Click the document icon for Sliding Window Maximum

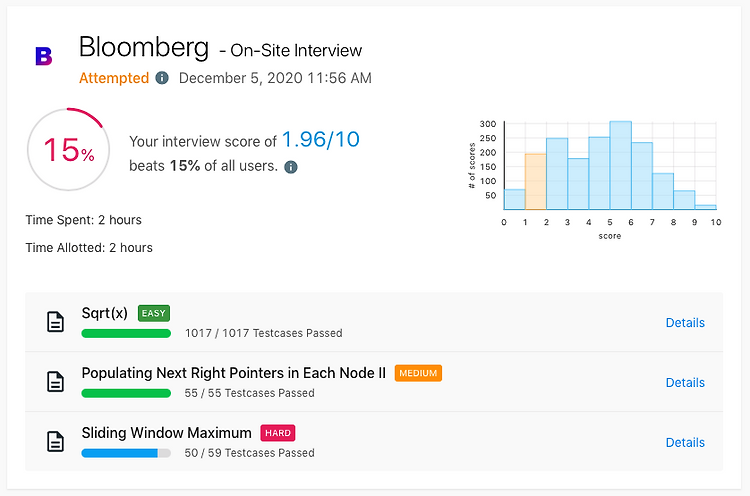point(55,441)
